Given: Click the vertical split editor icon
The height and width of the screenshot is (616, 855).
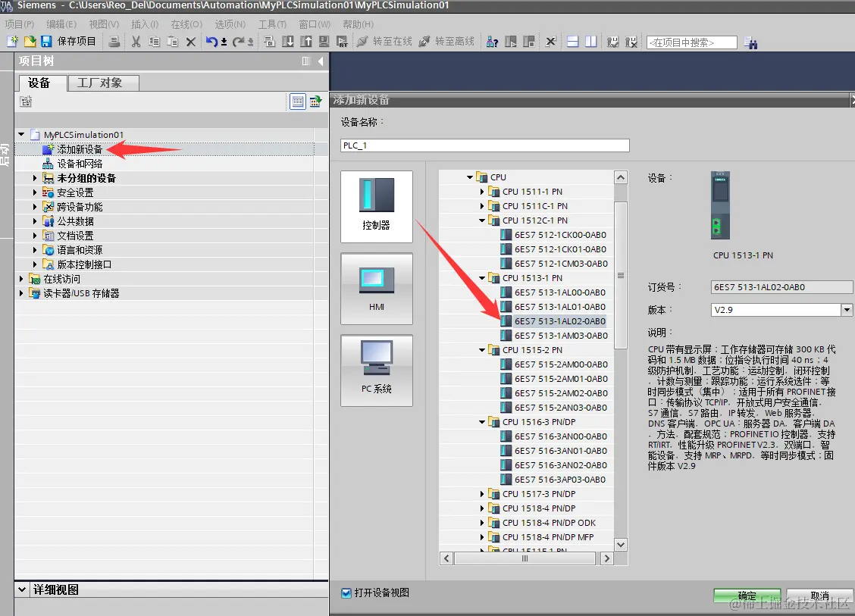Looking at the screenshot, I should point(591,42).
